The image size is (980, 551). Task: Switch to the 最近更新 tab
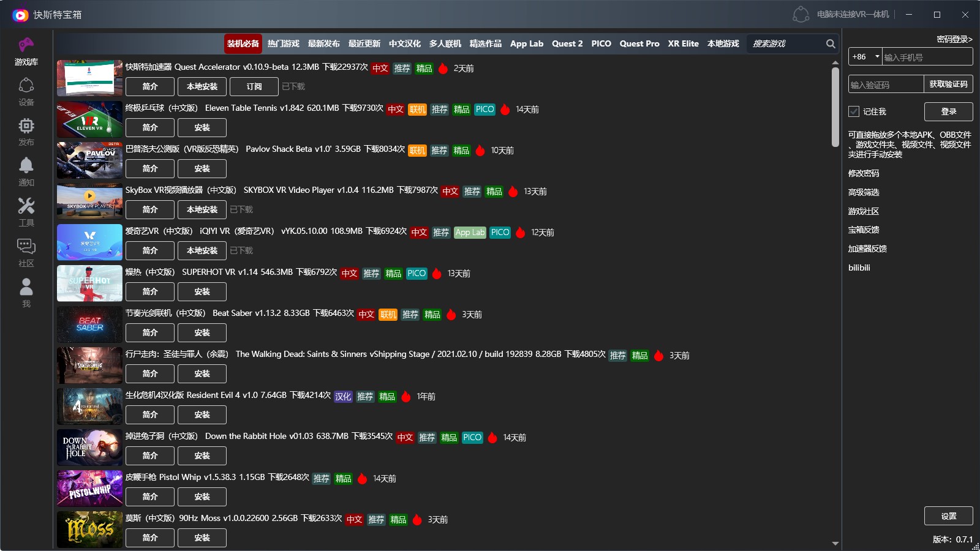click(x=364, y=43)
